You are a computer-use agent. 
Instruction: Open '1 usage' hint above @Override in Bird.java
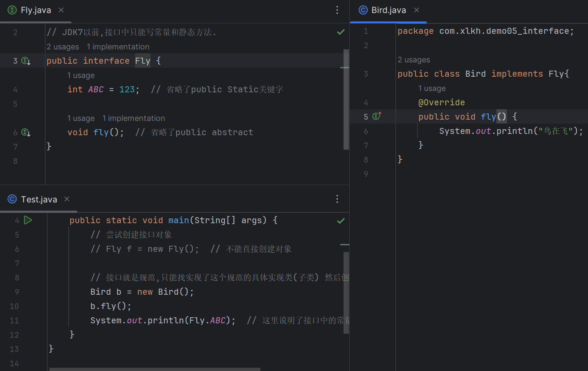(432, 88)
